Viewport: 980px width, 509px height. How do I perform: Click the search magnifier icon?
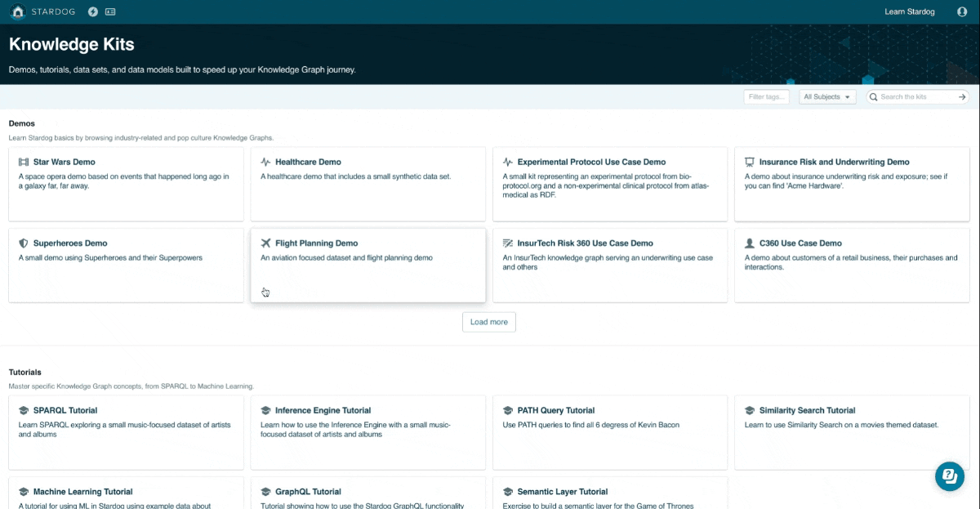click(873, 97)
